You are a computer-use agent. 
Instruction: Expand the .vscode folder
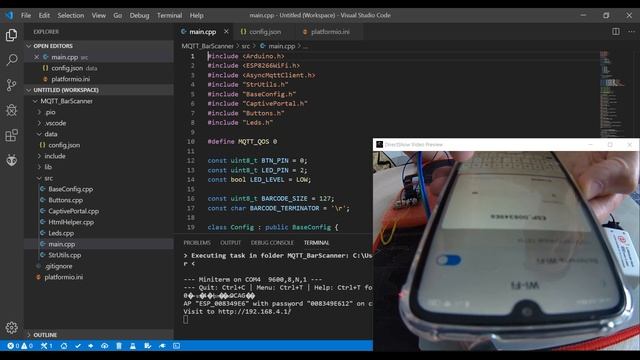tap(56, 123)
